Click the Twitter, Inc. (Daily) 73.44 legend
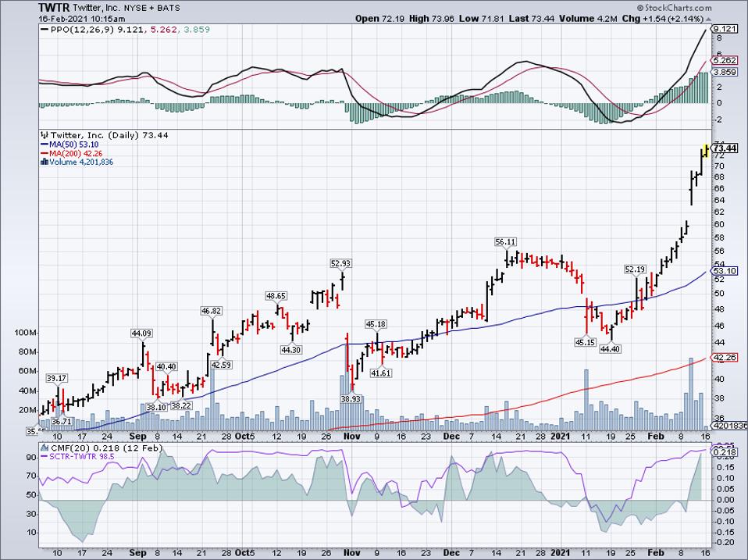This screenshot has width=748, height=560. [x=109, y=135]
